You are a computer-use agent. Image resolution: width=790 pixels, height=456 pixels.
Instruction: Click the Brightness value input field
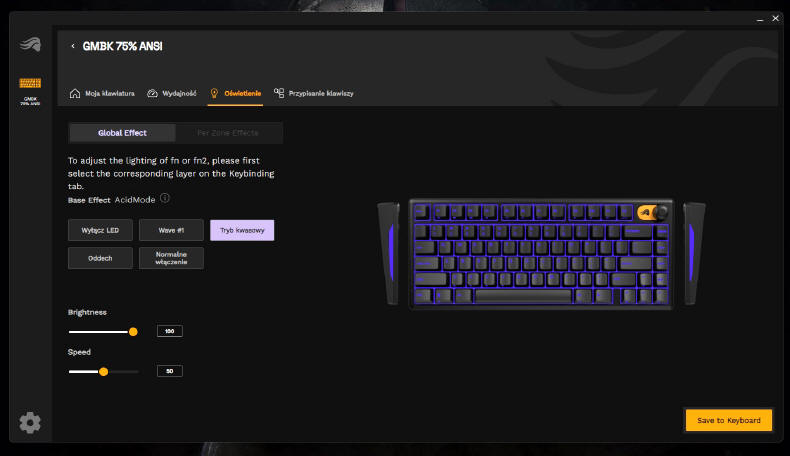(170, 331)
